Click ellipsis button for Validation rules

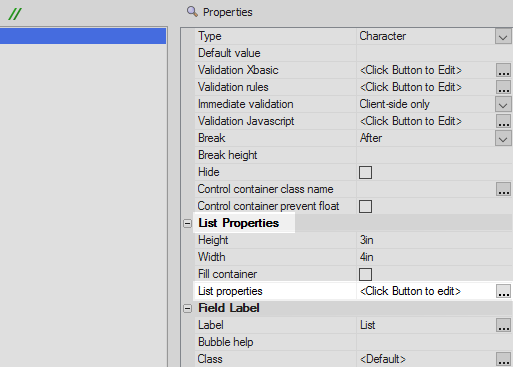pos(503,87)
